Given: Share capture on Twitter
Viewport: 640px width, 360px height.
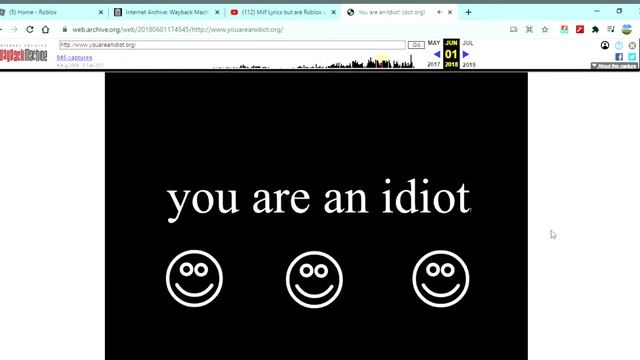Looking at the screenshot, I should tap(632, 57).
